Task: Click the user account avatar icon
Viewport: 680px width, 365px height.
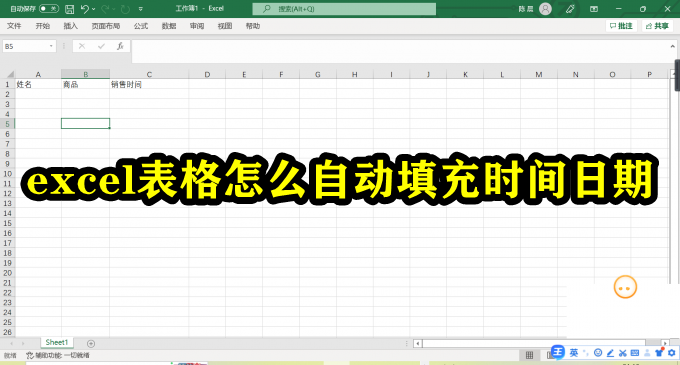Action: pyautogui.click(x=545, y=9)
